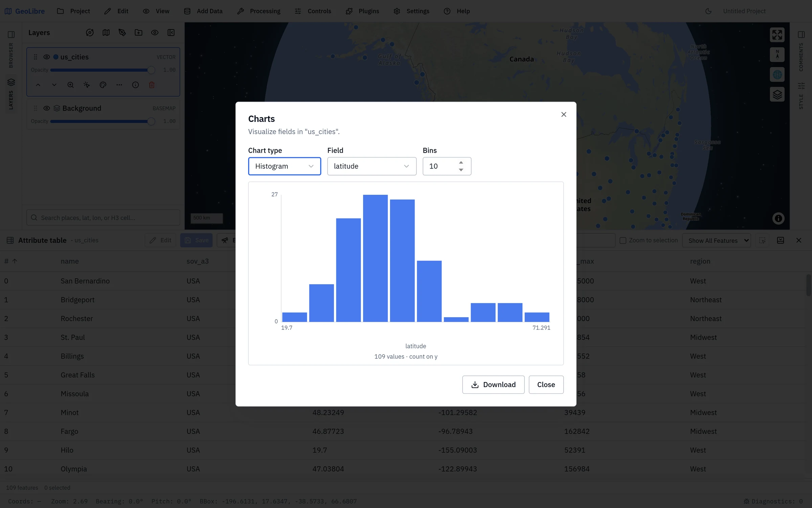Click the attribute table Save button
This screenshot has width=812, height=508.
coord(196,240)
